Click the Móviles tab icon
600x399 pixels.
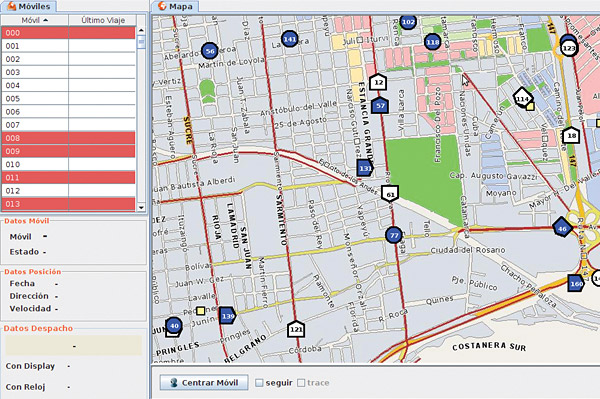click(11, 6)
